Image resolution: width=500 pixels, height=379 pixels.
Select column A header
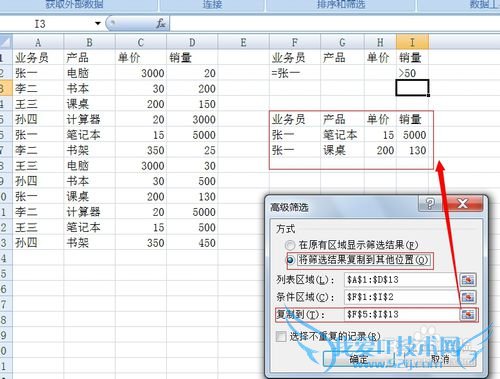tap(38, 42)
